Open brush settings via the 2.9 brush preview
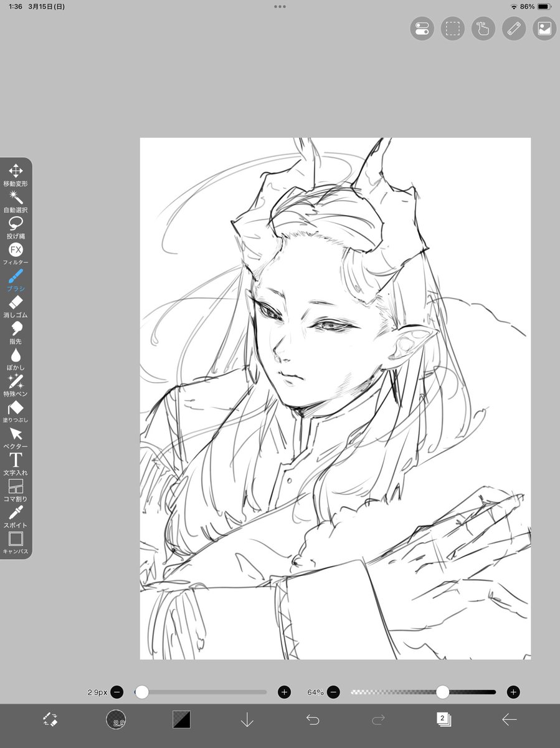 click(x=116, y=719)
